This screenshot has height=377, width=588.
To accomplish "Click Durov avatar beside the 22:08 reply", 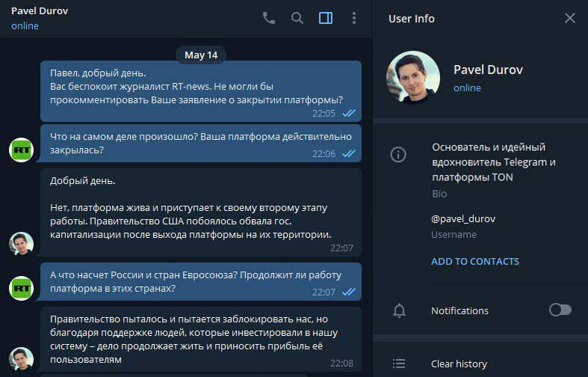I will click(22, 358).
